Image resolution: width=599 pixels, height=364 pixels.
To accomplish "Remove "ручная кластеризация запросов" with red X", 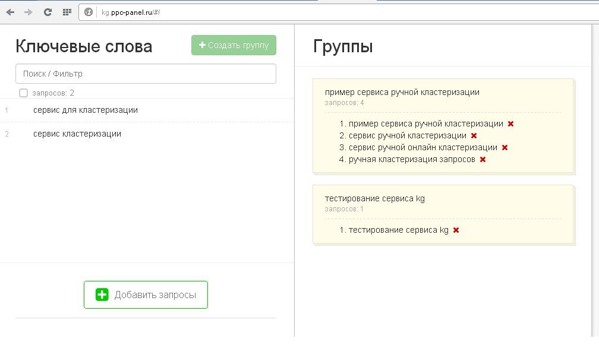I will click(483, 159).
